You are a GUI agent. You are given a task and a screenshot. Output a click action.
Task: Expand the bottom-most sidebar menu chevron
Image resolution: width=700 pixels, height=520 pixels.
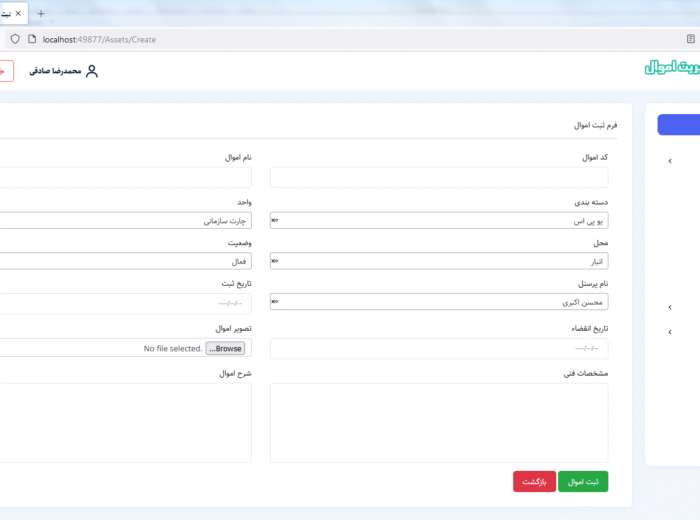(x=670, y=332)
